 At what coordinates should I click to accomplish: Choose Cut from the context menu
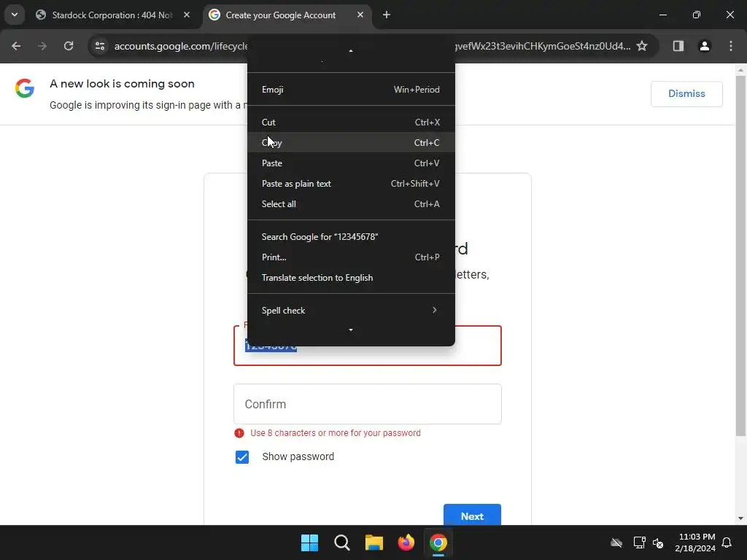tap(351, 122)
